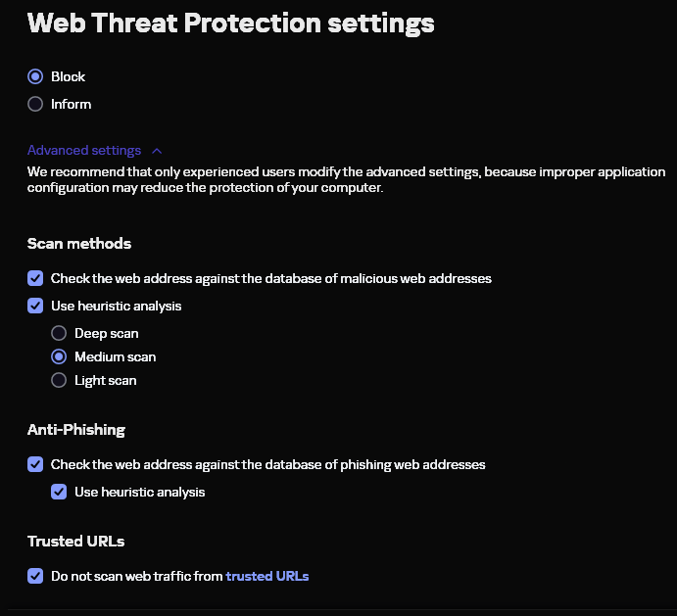This screenshot has width=677, height=616.
Task: Click the Scan methods section heading
Action: click(x=78, y=243)
